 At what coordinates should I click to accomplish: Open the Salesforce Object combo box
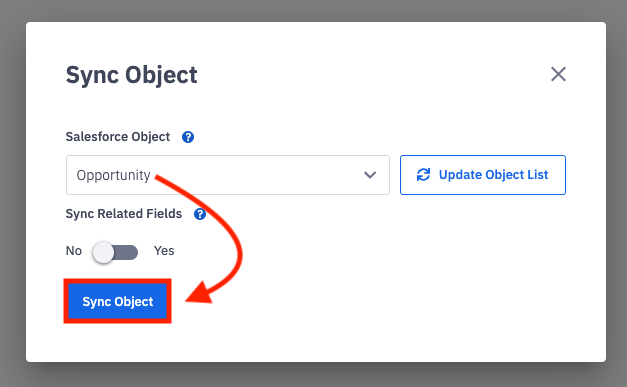coord(228,175)
